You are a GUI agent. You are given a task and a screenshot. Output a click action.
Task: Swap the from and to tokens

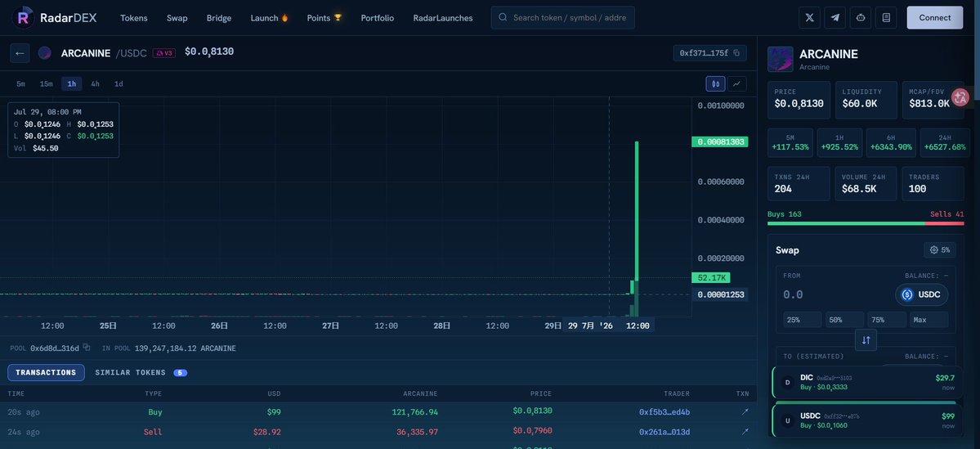866,340
